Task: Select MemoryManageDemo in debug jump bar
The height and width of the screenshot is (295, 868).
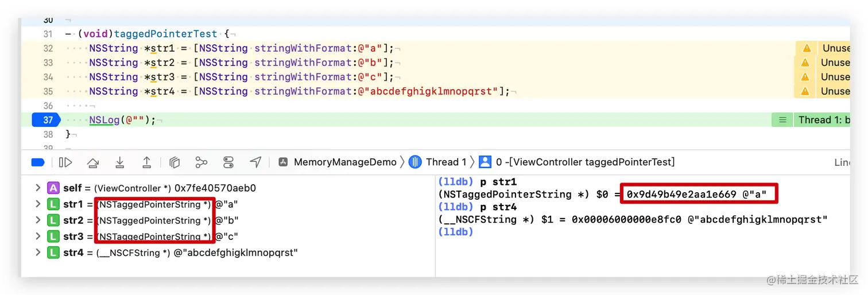Action: tap(345, 162)
